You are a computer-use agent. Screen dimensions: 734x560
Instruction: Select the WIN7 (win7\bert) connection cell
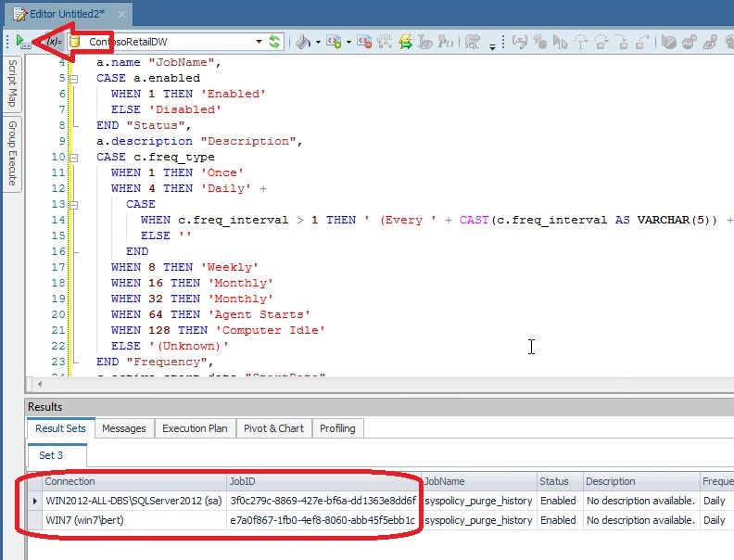pos(134,520)
